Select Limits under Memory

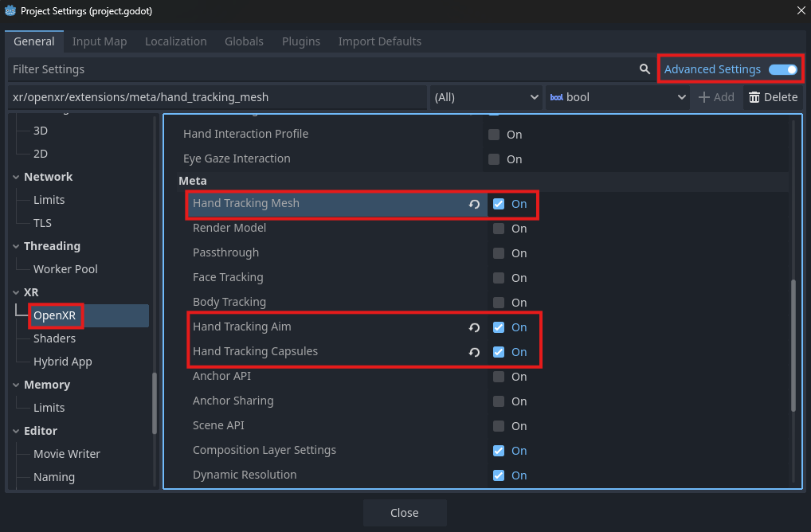pos(49,408)
